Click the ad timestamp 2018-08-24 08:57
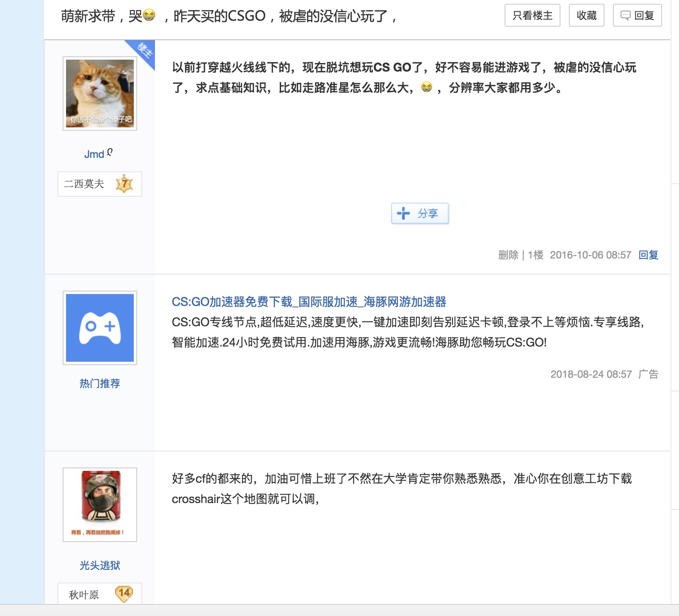The height and width of the screenshot is (616, 679). point(591,374)
